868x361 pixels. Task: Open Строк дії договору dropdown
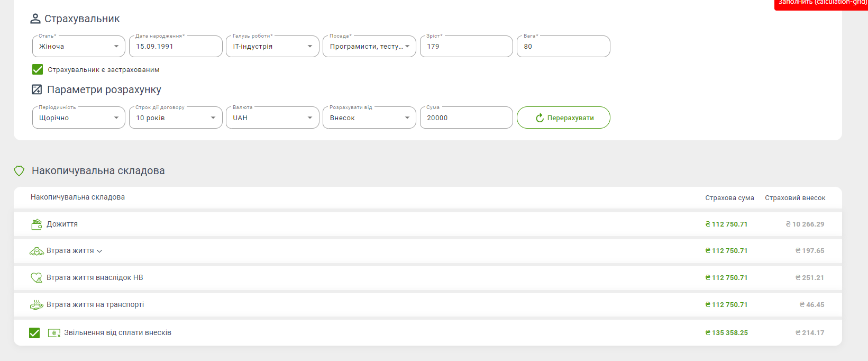pyautogui.click(x=175, y=118)
